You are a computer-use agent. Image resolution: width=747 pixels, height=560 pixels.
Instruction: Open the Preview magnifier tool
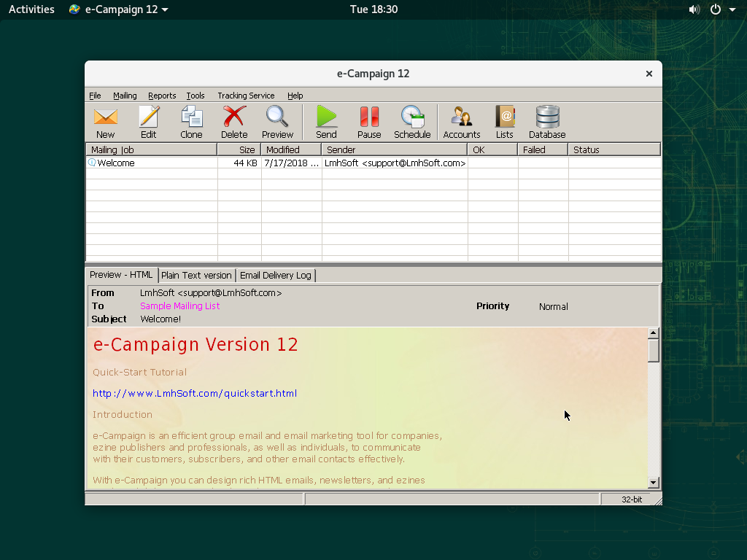[277, 122]
